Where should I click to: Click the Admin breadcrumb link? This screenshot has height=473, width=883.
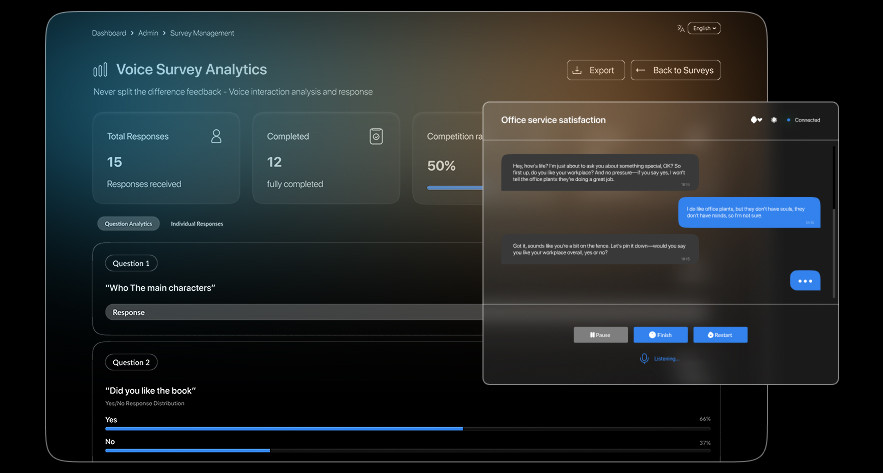[148, 33]
